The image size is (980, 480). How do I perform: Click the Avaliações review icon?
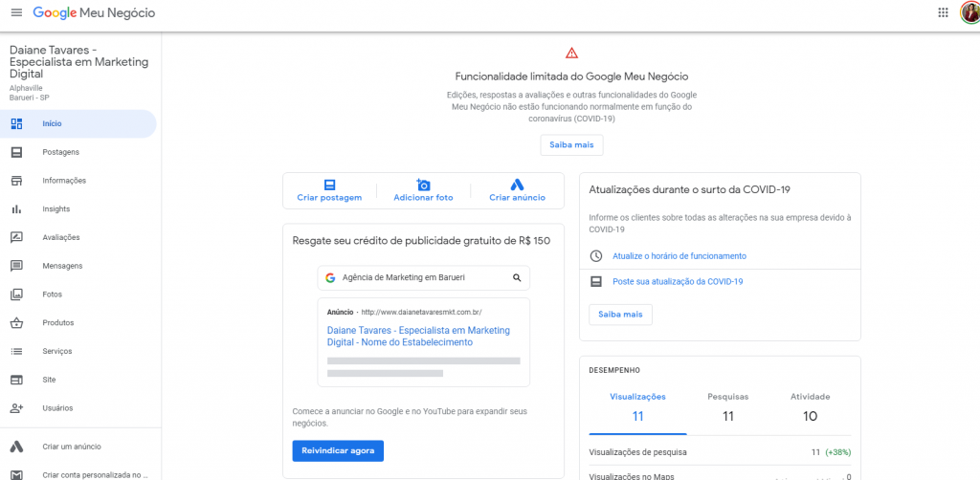(x=17, y=237)
